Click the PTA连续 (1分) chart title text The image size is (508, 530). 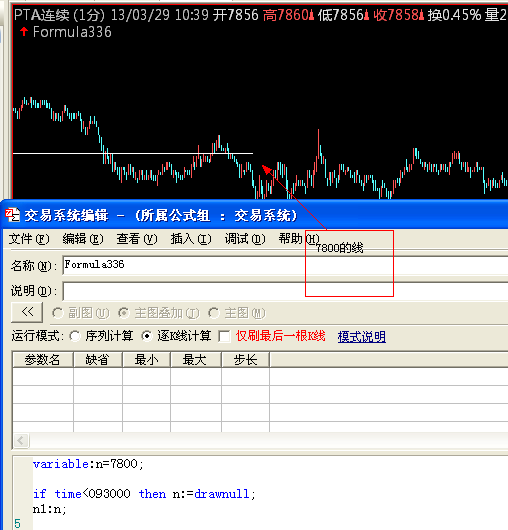[59, 15]
